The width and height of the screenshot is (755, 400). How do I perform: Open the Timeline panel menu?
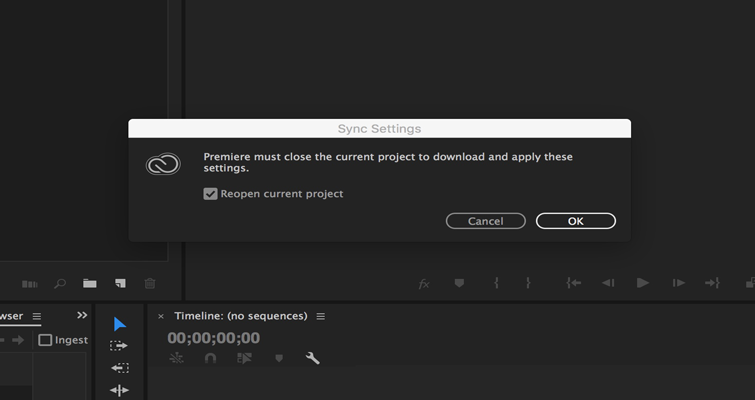pos(321,316)
